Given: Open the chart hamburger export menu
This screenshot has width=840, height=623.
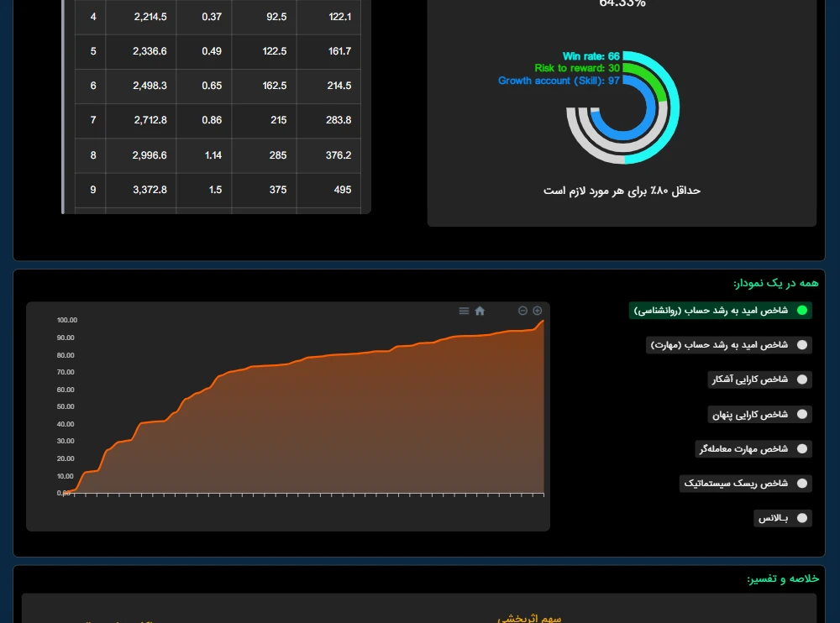Looking at the screenshot, I should click(464, 311).
